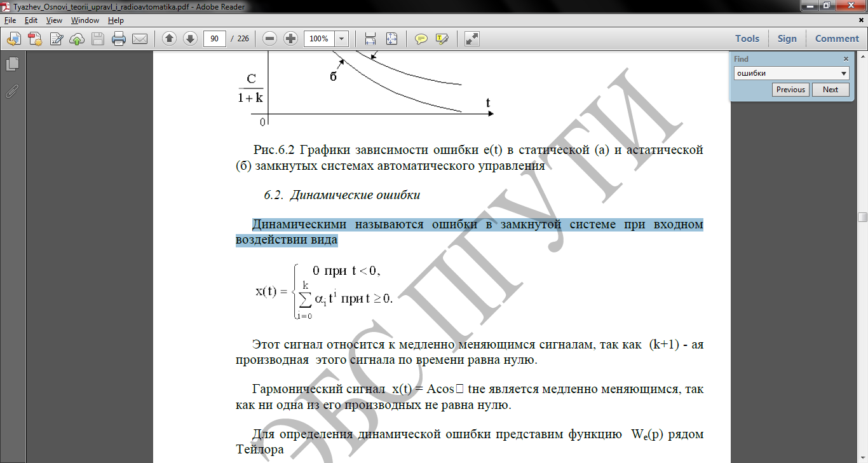Open the Comment pane

coord(837,39)
